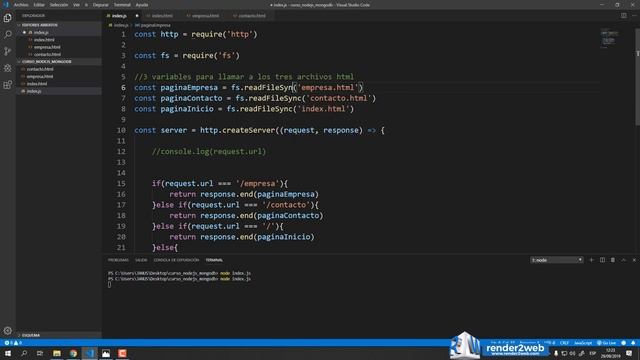Click the feedback smiley in status bar
Viewport: 640px width, 360px height.
[x=624, y=343]
